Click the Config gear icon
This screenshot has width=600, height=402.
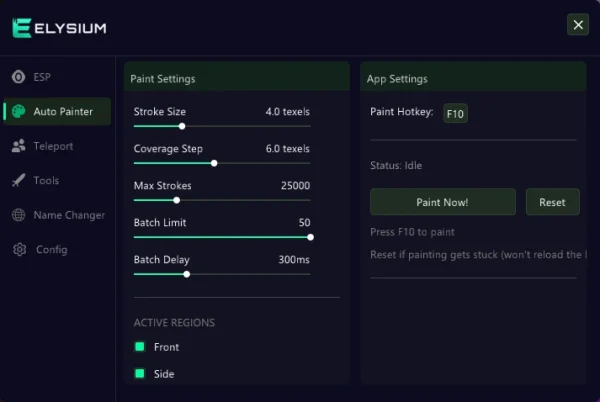pos(20,249)
